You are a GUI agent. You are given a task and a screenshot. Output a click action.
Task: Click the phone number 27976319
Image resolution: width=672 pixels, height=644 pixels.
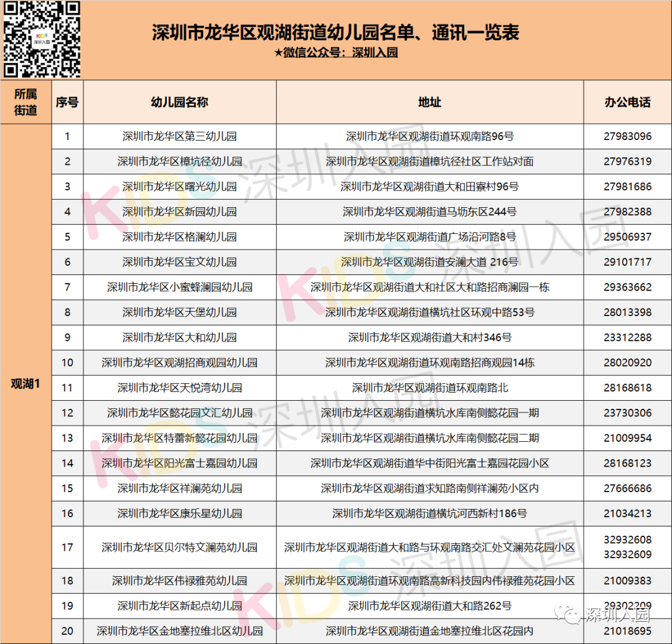(x=627, y=162)
